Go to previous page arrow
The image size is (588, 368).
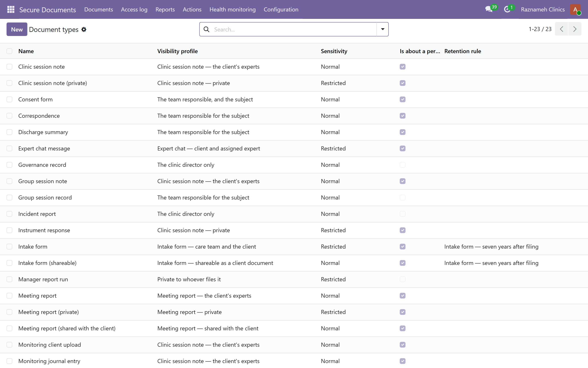[x=561, y=29]
